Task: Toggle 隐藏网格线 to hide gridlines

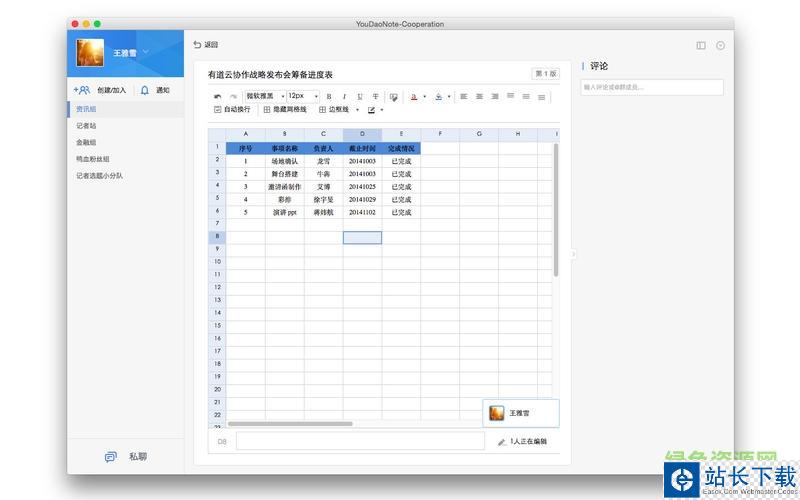Action: (x=285, y=109)
